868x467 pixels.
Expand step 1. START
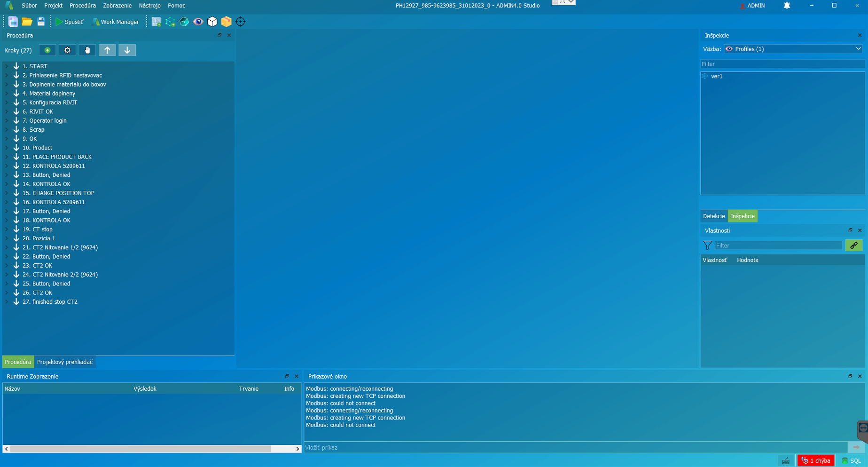point(7,66)
